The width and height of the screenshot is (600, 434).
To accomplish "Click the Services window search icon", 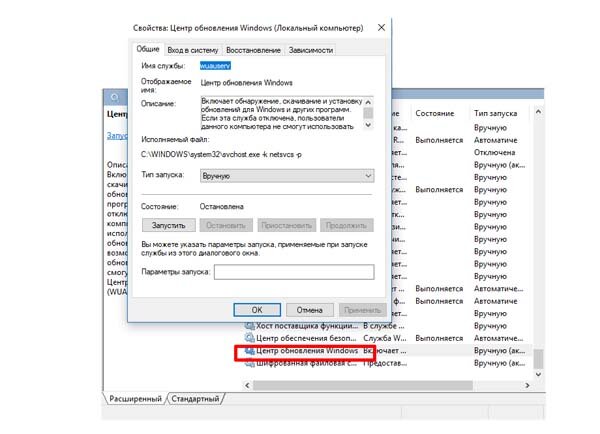I will click(114, 97).
